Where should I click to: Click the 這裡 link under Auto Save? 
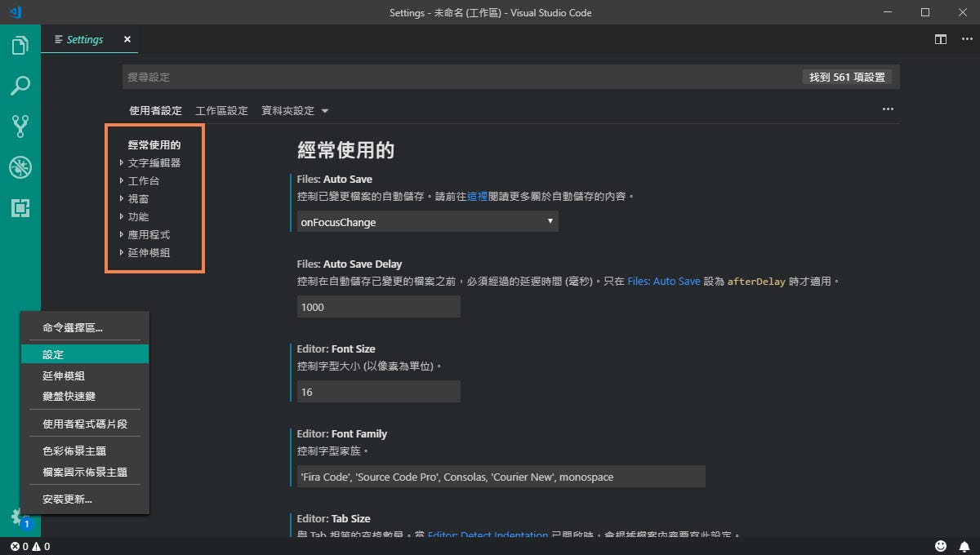(478, 197)
